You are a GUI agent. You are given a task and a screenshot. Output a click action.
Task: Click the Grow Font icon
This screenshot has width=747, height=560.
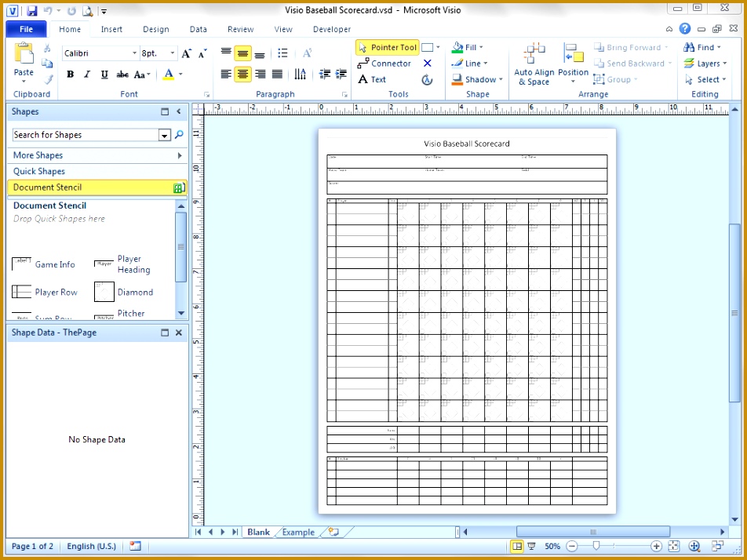186,53
